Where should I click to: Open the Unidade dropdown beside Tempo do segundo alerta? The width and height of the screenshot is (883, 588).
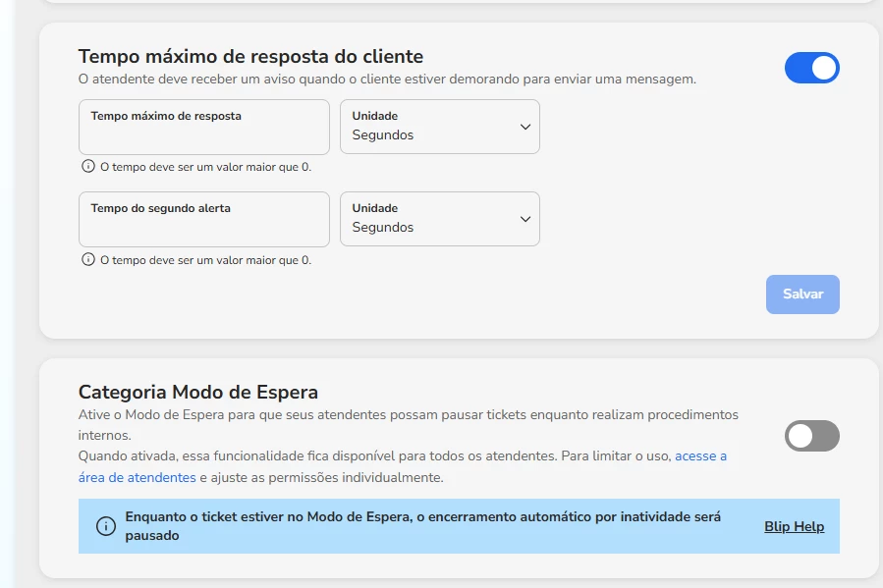[x=440, y=219]
